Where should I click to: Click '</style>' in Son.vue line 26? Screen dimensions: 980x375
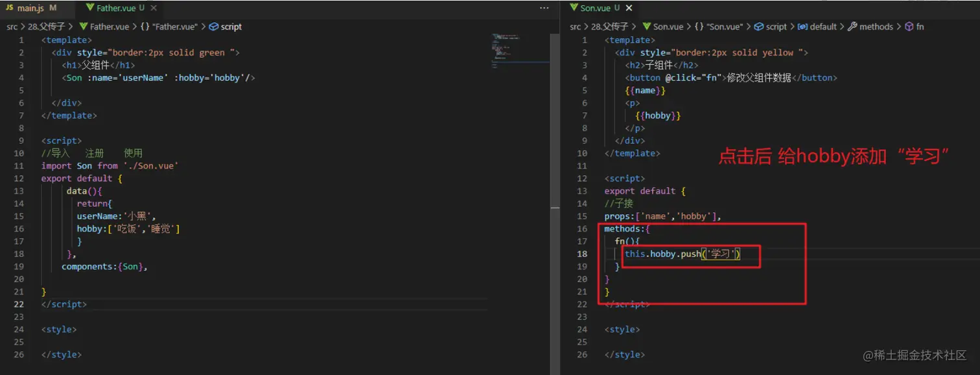tap(625, 354)
